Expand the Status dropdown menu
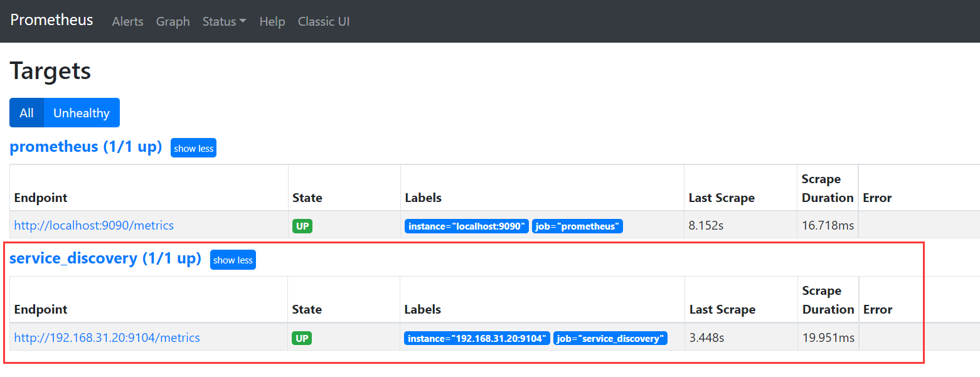The height and width of the screenshot is (377, 980). [224, 21]
